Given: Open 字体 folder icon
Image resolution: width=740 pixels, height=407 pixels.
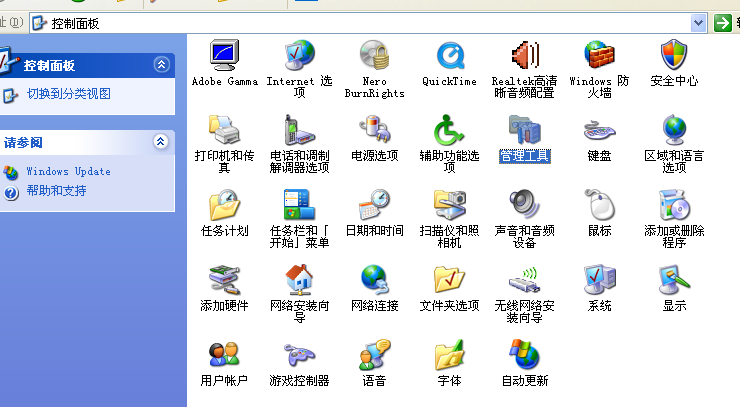Looking at the screenshot, I should tap(449, 356).
